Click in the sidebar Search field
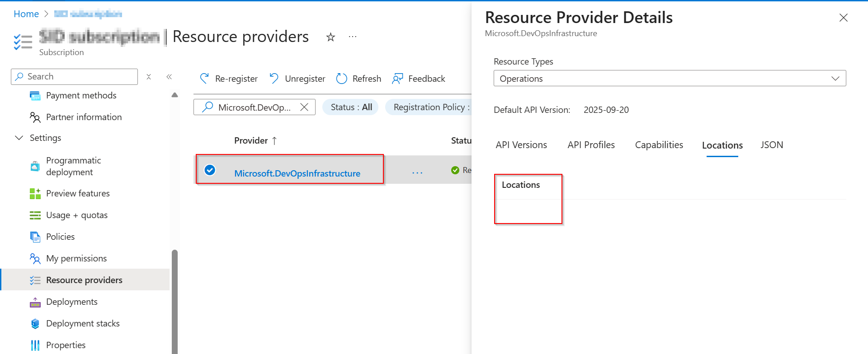 click(x=74, y=77)
